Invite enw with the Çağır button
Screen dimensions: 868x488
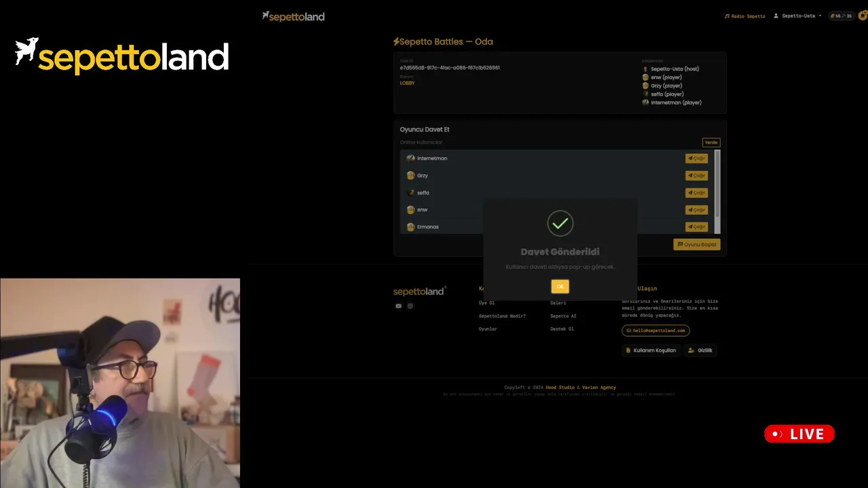tap(696, 210)
